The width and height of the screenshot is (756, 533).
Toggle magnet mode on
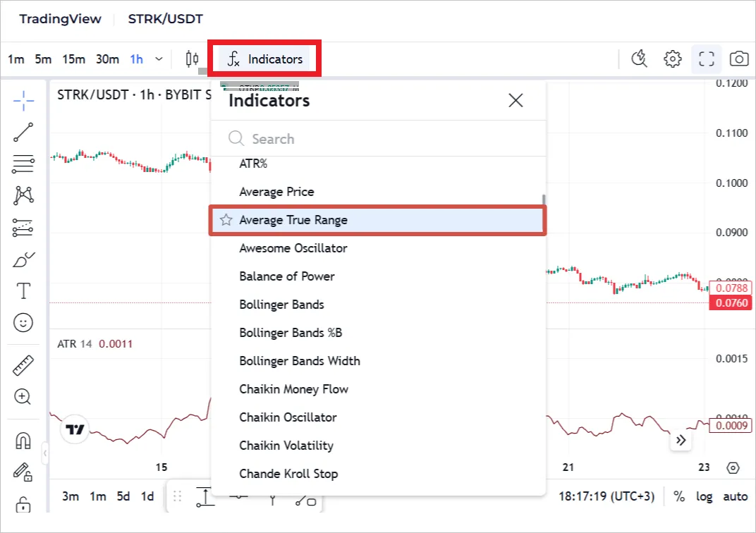click(x=23, y=441)
